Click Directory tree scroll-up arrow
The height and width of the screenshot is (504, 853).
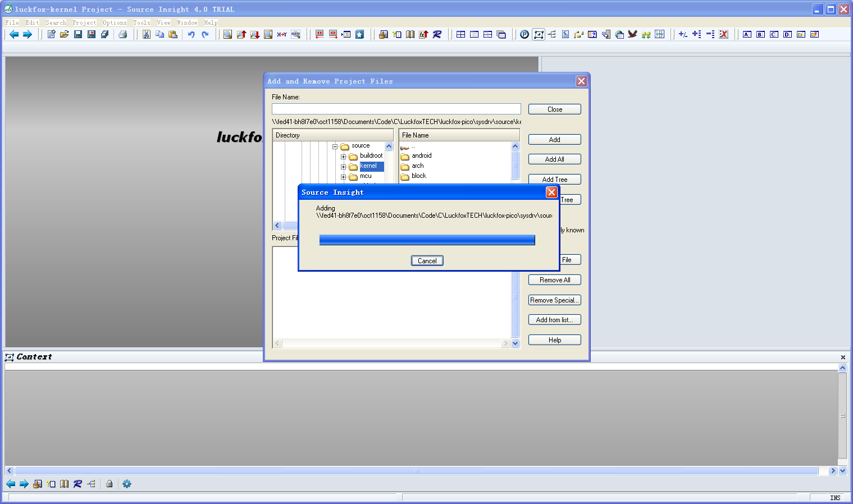tap(389, 146)
